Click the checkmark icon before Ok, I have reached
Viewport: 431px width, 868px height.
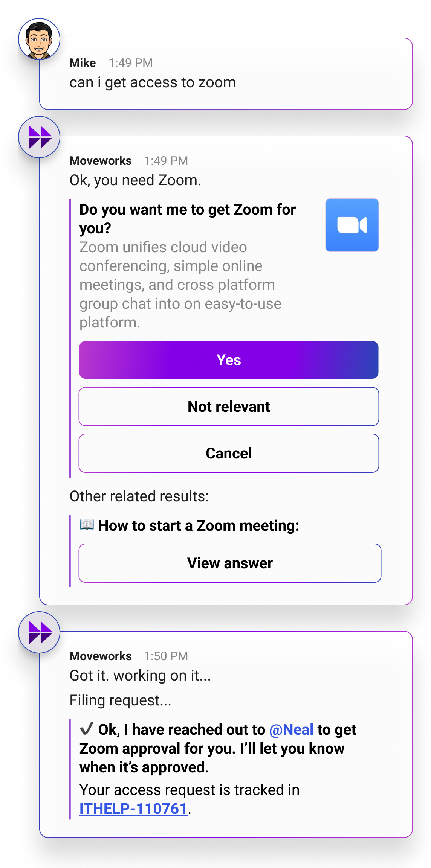(87, 729)
